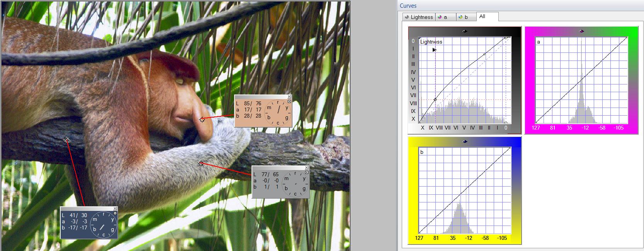This screenshot has height=251, width=644.
Task: Click the color wheel dial in nose sample box
Action: [x=278, y=113]
